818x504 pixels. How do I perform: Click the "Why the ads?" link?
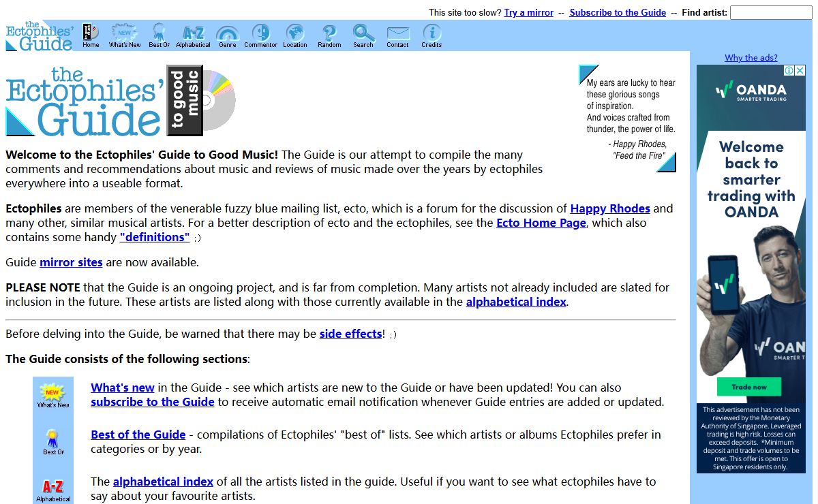(751, 58)
